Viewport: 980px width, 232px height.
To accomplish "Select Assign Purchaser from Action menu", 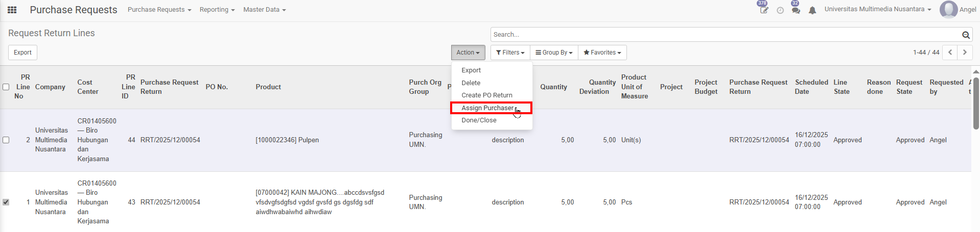I will pos(487,108).
